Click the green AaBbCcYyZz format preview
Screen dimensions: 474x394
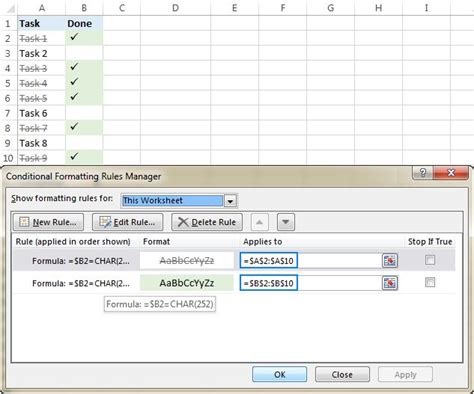click(187, 283)
